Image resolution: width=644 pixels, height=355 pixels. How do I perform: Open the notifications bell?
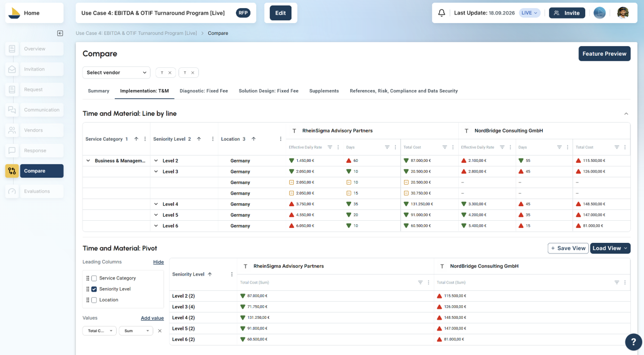click(442, 13)
